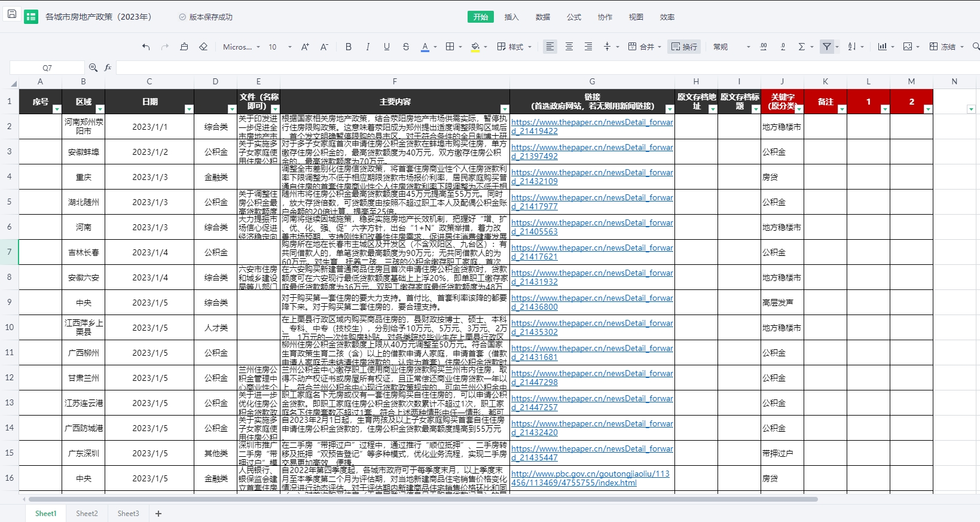Switch to Sheet2 tab

(87, 513)
